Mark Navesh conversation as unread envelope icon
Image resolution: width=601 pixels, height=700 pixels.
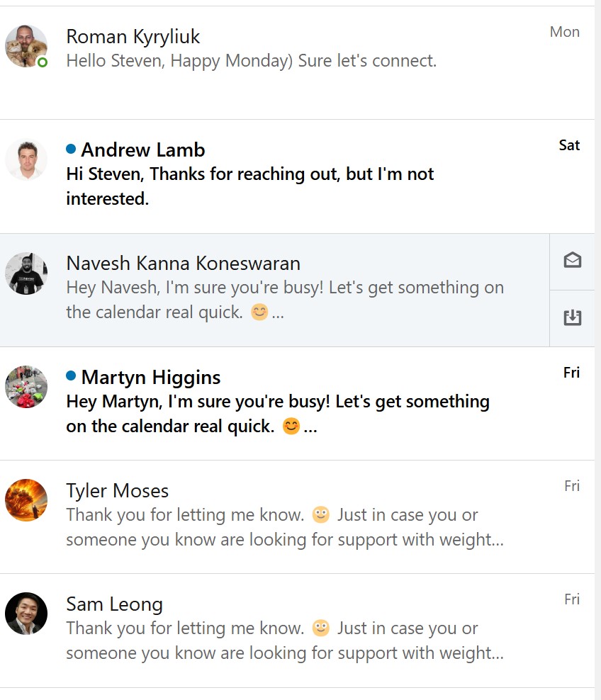572,260
